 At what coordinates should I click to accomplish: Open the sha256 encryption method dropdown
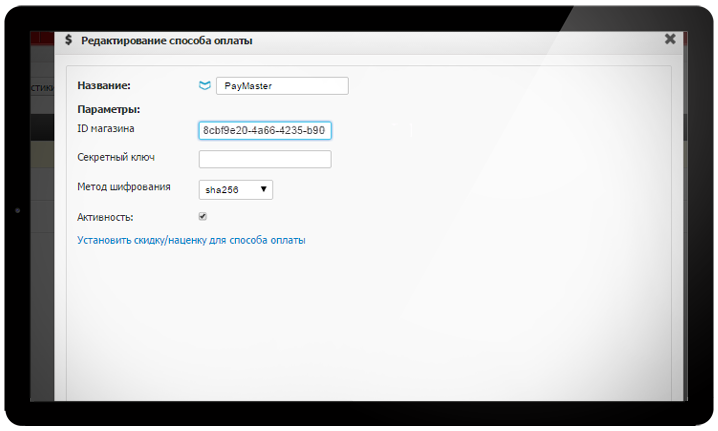235,189
